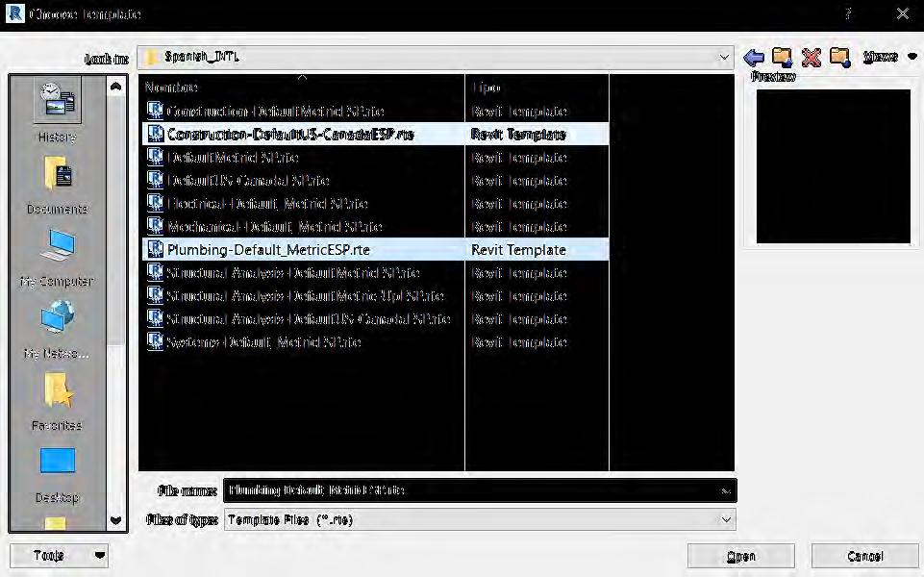924x577 pixels.
Task: Click down arrow of places sidebar scrollbar
Action: click(116, 520)
